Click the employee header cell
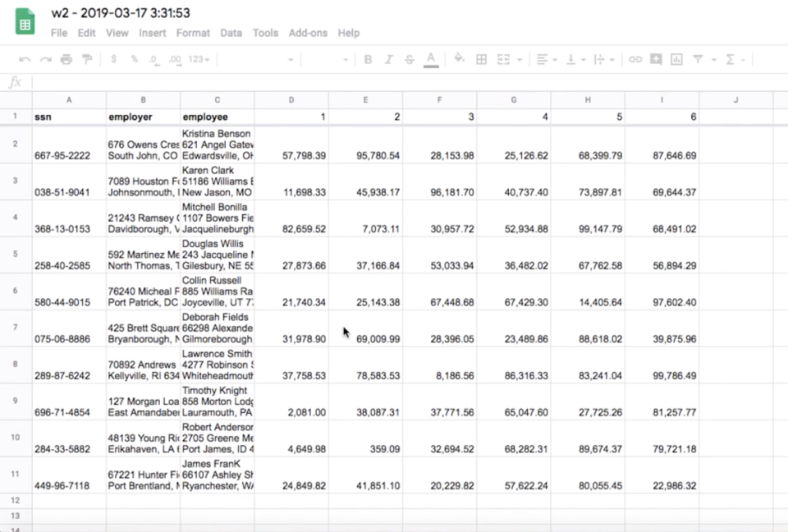The width and height of the screenshot is (788, 532). (x=217, y=117)
